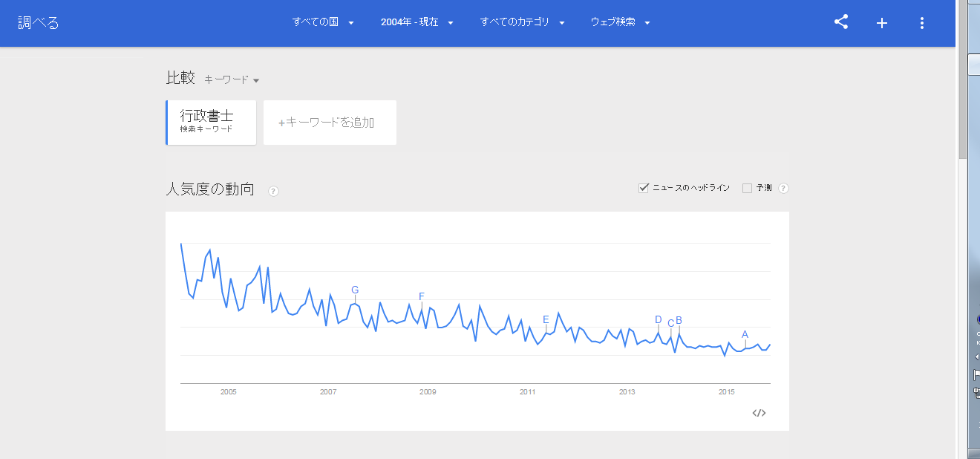980x459 pixels.
Task: Open the three-dot more options menu
Action: (922, 23)
